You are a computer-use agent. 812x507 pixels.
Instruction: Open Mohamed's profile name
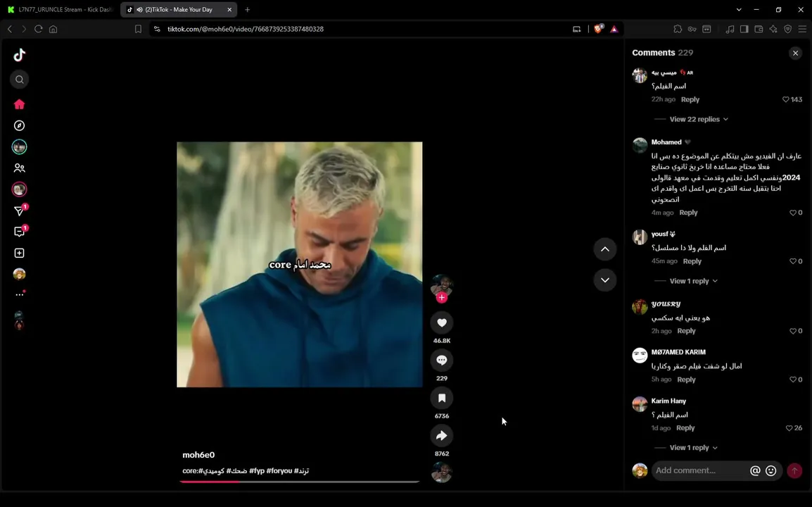(666, 142)
